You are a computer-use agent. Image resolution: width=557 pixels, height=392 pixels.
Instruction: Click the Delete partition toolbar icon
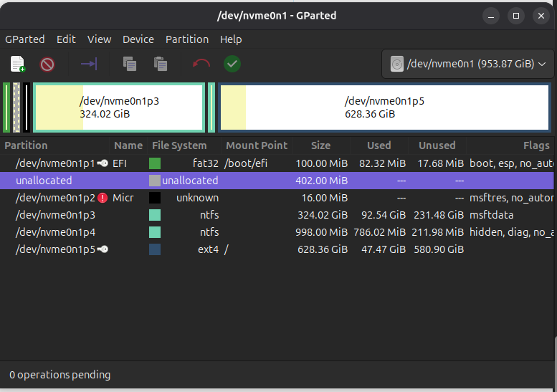47,64
